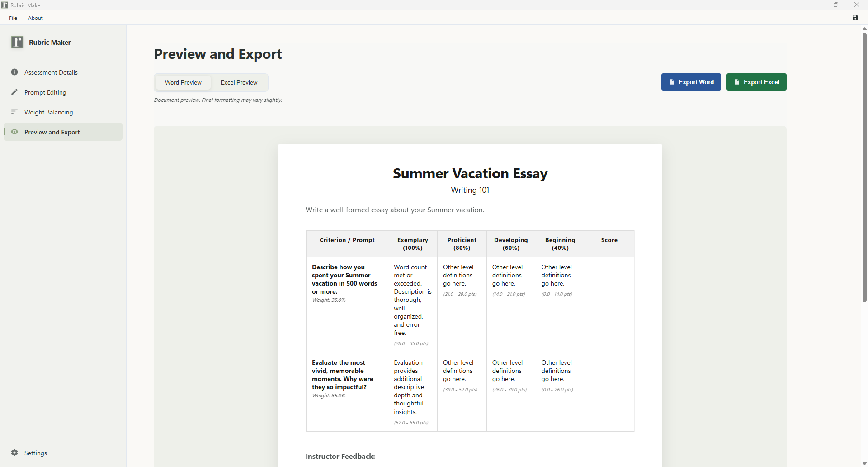Click the Developing (60%) column header

[511, 244]
